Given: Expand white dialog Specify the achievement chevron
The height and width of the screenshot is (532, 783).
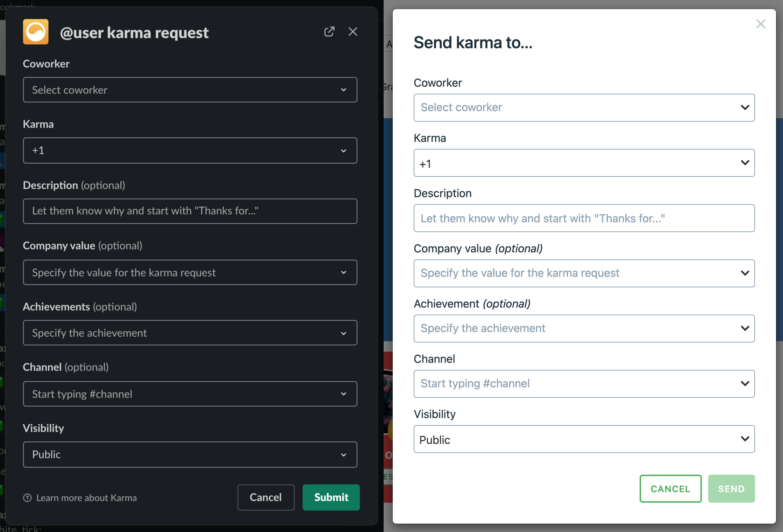Looking at the screenshot, I should tap(745, 328).
